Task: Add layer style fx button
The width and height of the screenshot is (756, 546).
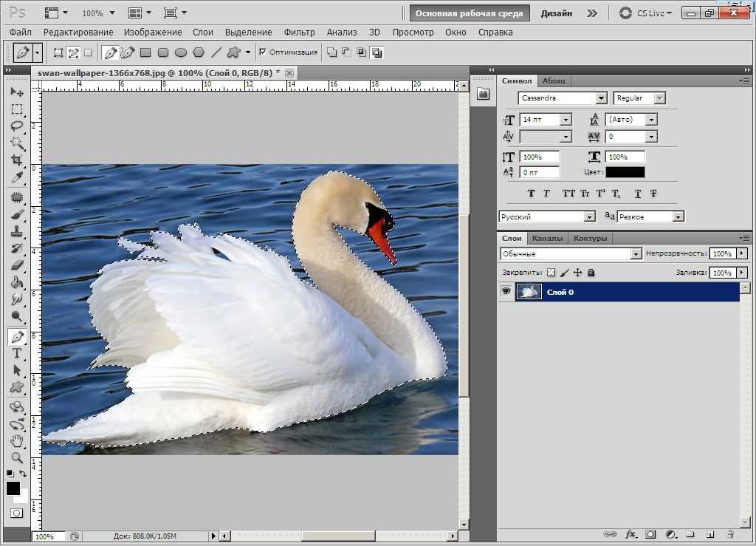Action: coord(630,534)
